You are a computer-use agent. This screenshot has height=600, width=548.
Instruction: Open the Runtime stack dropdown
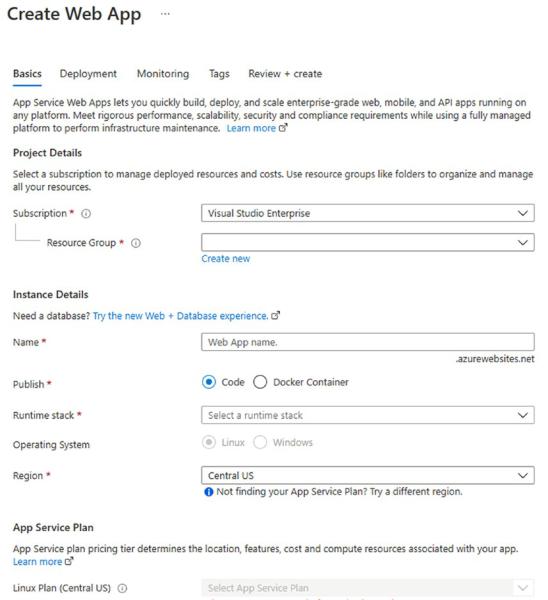pos(368,415)
